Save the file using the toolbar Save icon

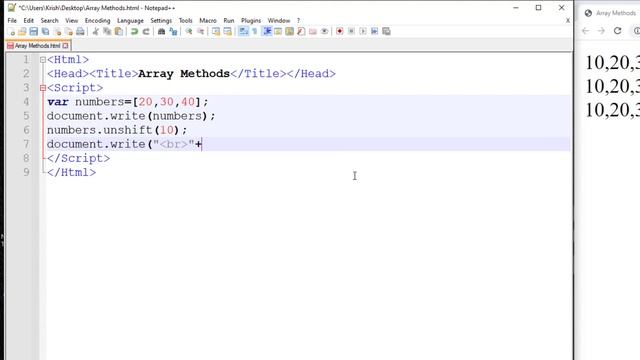click(34, 31)
